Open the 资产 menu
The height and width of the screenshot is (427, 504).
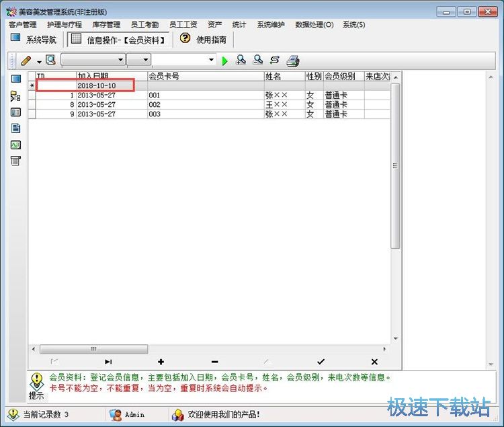tap(215, 25)
